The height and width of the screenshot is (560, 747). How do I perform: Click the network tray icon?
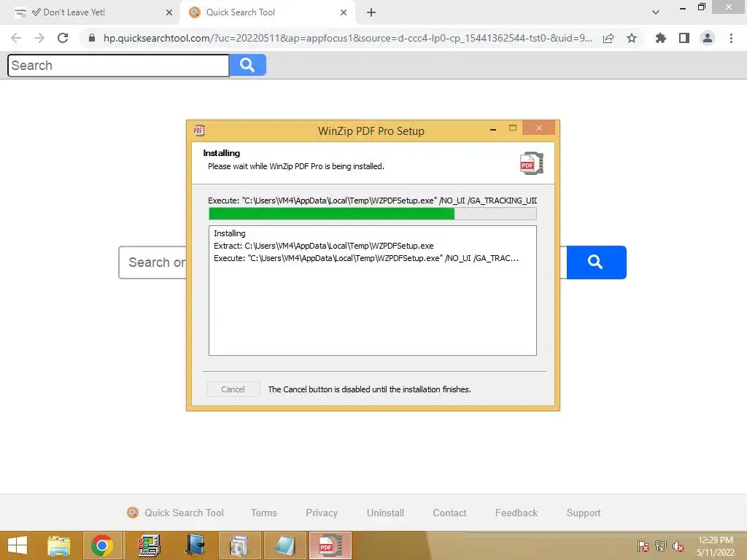coord(661,546)
